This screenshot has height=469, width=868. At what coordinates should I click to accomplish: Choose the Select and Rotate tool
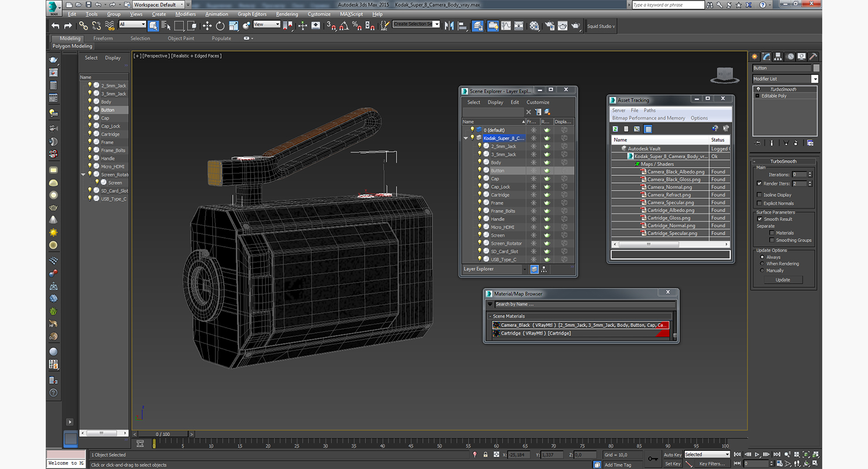tap(220, 26)
